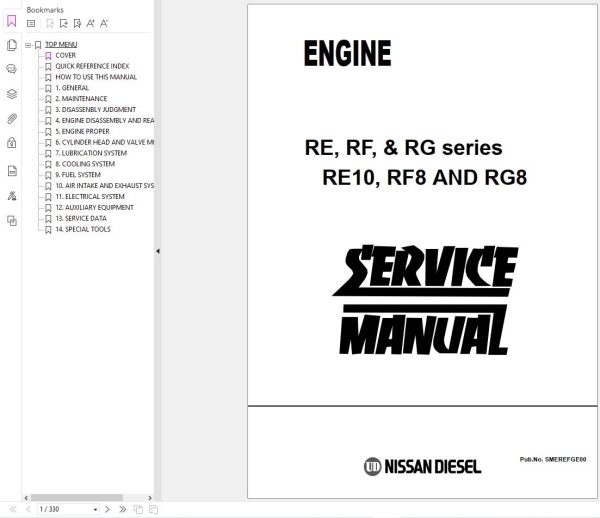
Task: Open the Form Fields panel icon
Action: pos(12,171)
